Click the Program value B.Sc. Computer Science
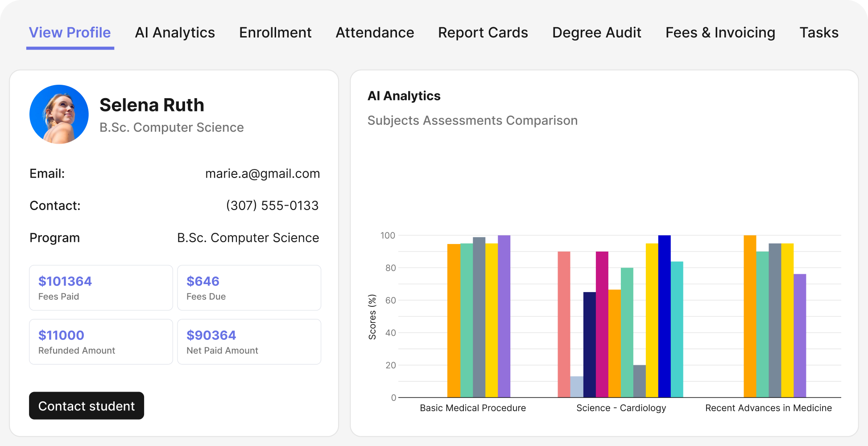 [x=248, y=238]
